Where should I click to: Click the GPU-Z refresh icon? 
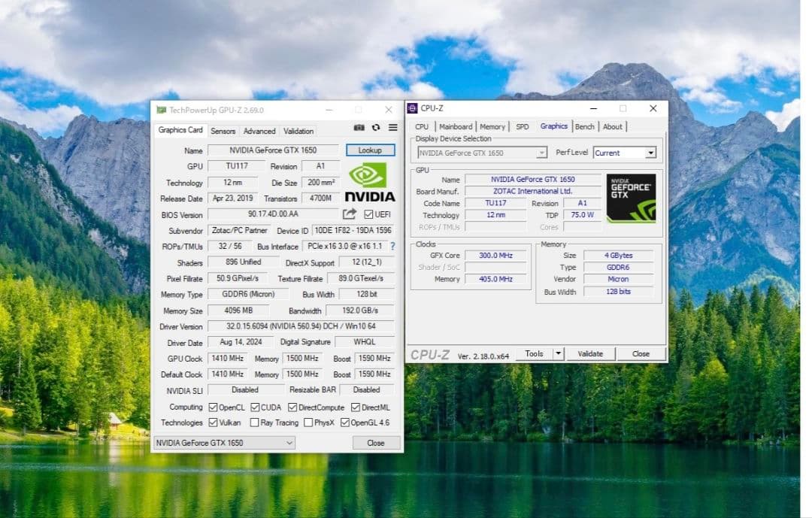pos(376,127)
